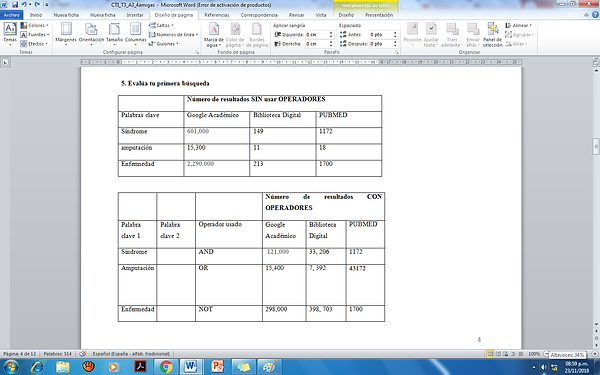
Task: Click the spell check status icon
Action: coord(83,354)
